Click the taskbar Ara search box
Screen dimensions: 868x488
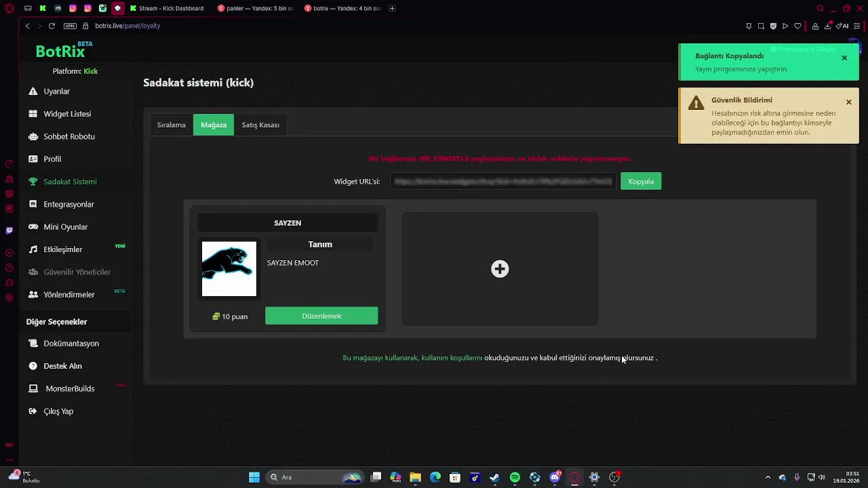pos(315,477)
